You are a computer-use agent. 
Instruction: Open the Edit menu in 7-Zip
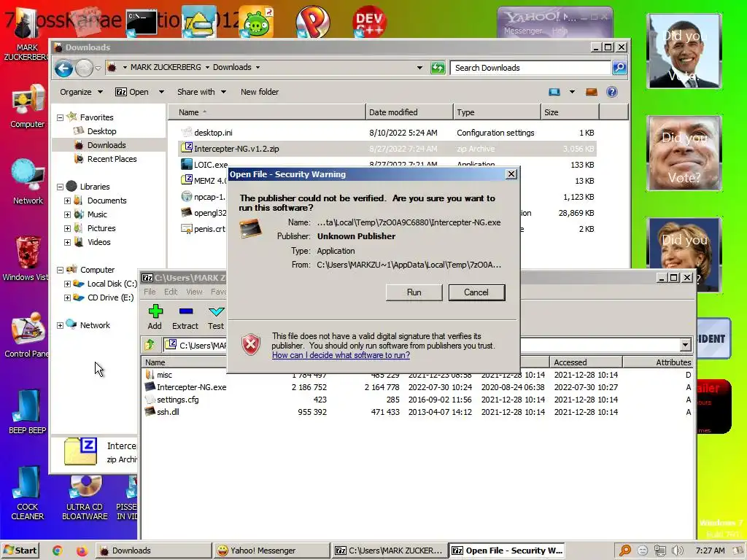pyautogui.click(x=171, y=292)
